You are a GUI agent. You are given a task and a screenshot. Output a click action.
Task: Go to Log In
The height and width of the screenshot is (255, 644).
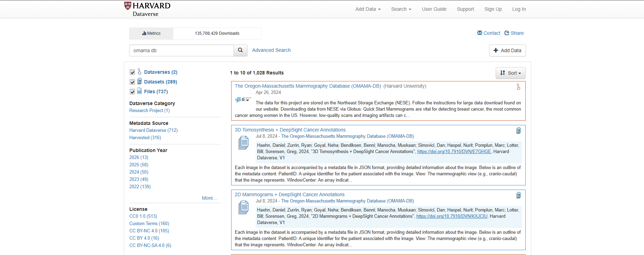[519, 9]
